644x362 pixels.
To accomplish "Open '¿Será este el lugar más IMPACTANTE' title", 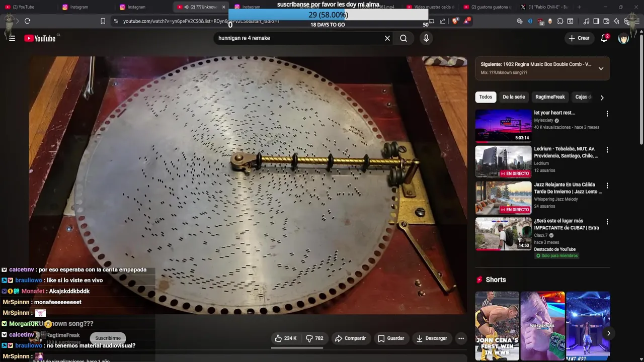I will [x=567, y=224].
